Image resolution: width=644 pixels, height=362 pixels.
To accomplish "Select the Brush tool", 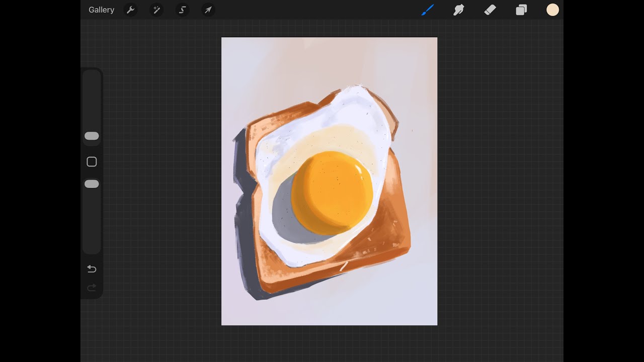I will coord(428,10).
